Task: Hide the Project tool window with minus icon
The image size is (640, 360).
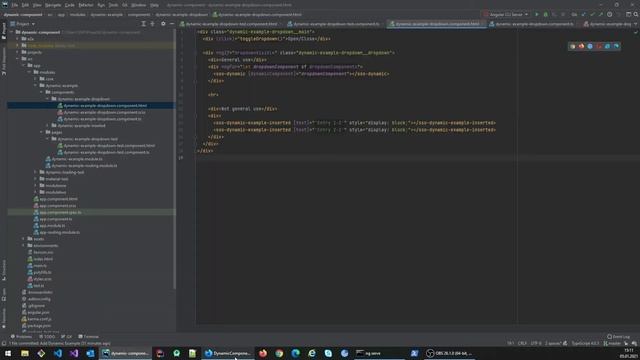Action: pos(172,24)
